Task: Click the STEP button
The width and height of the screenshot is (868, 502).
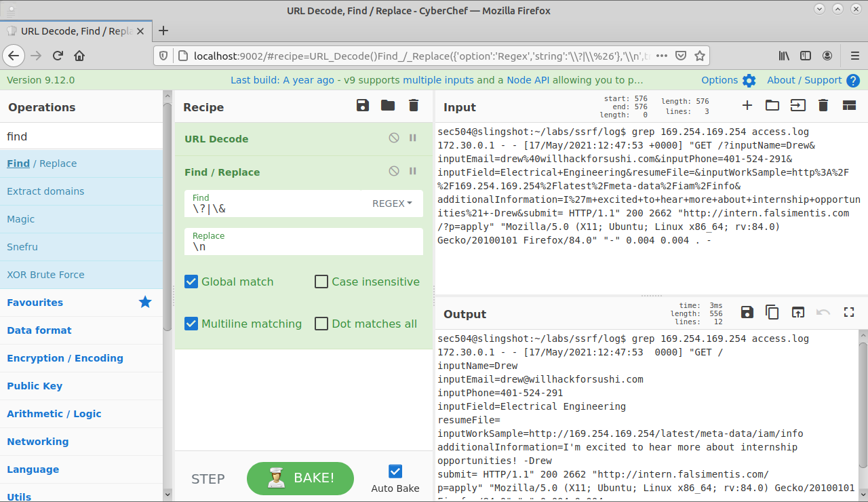Action: coord(208,479)
